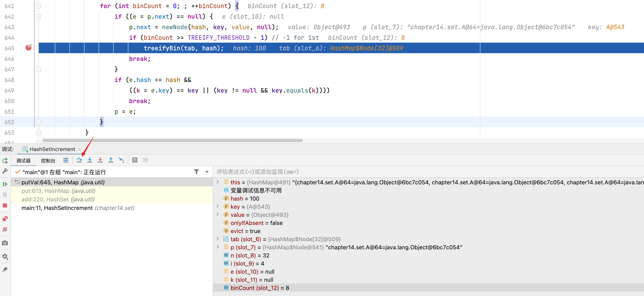This screenshot has width=644, height=296.
Task: Toggle the breakpoint on line 645
Action: click(28, 48)
